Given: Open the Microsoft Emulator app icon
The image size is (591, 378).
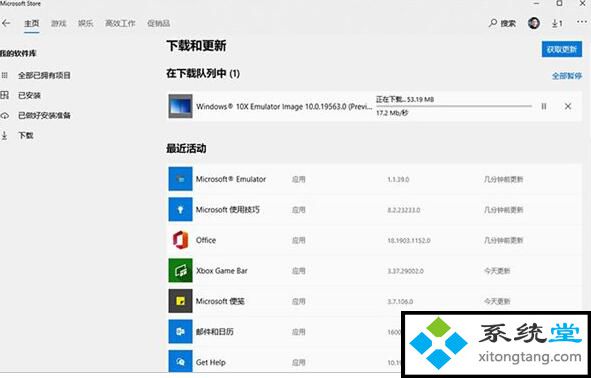Looking at the screenshot, I should 180,179.
